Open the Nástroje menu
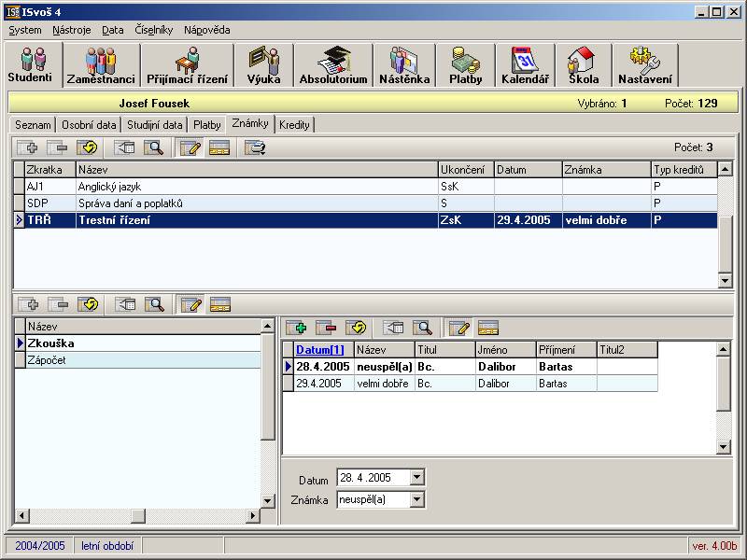 pyautogui.click(x=72, y=30)
